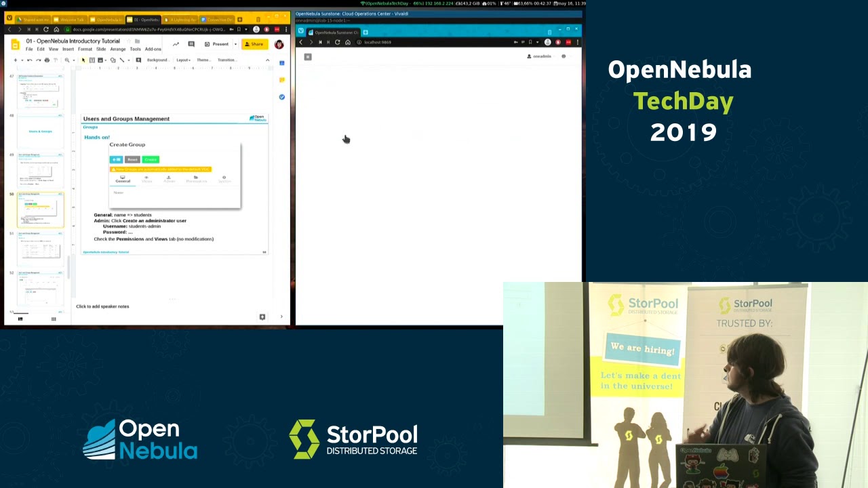Start the slideshow with Present button
868x488 pixels.
[x=217, y=44]
